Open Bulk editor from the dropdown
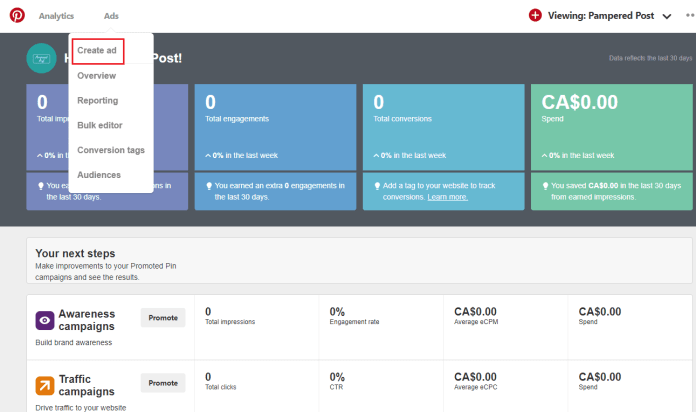696x412 pixels. 100,126
